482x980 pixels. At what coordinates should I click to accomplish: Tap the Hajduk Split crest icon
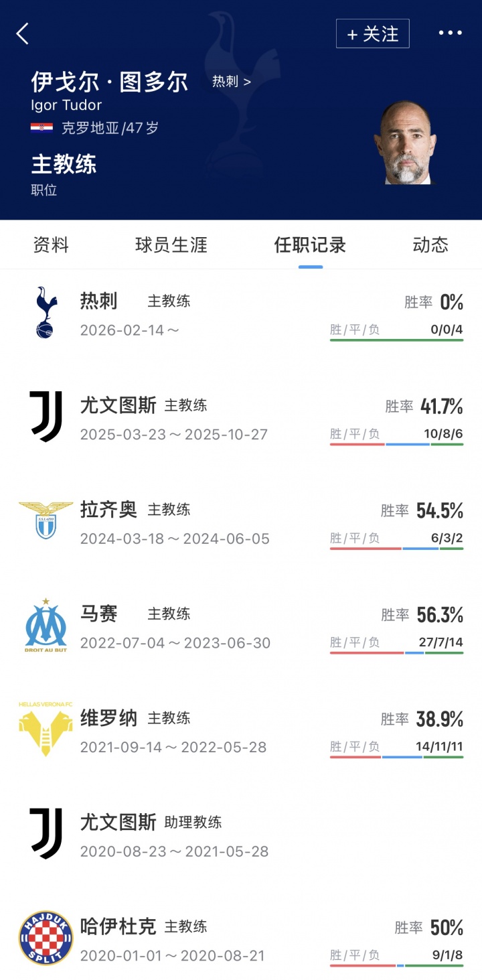coord(46,938)
